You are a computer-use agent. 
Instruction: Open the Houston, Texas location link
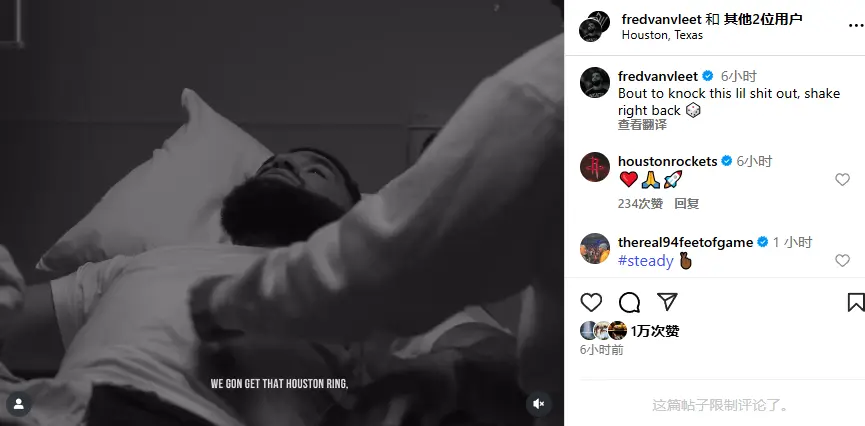[662, 35]
